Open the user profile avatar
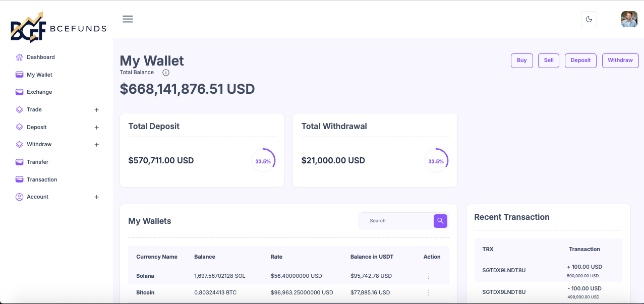The height and width of the screenshot is (304, 644). point(629,19)
